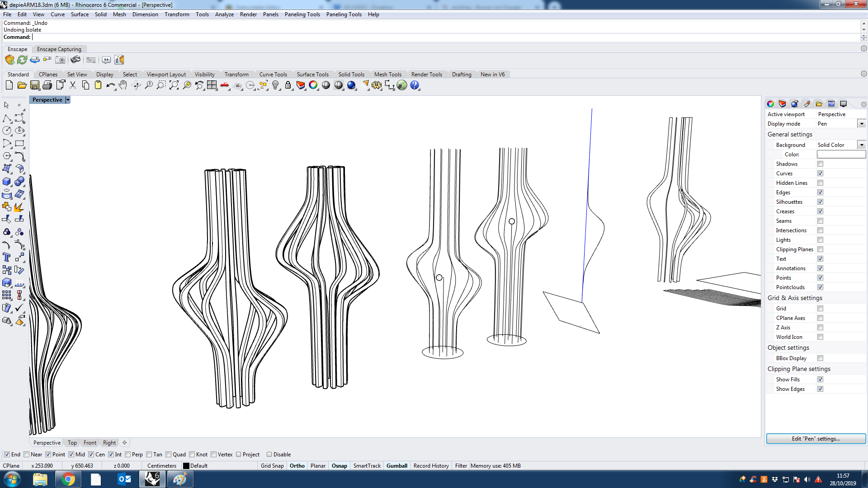The width and height of the screenshot is (868, 488).
Task: Click the Save file icon
Action: tap(35, 85)
